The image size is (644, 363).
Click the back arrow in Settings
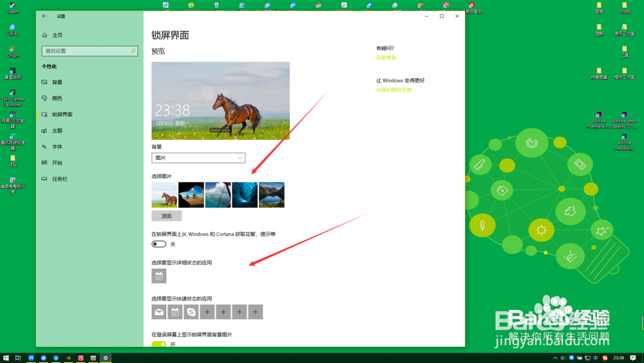(44, 16)
